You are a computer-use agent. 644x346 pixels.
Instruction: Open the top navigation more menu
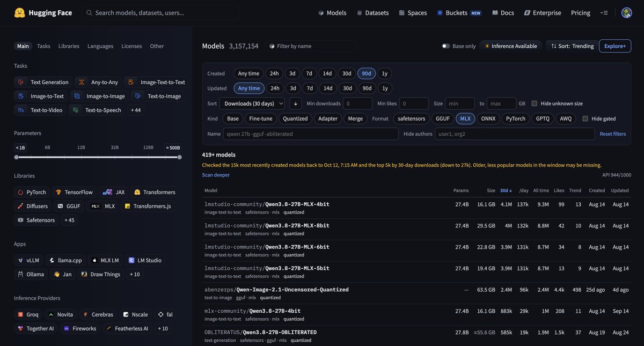point(604,13)
